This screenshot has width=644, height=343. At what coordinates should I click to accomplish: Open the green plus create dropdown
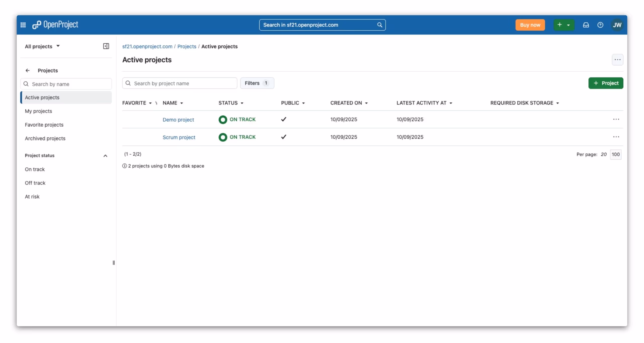coord(563,25)
